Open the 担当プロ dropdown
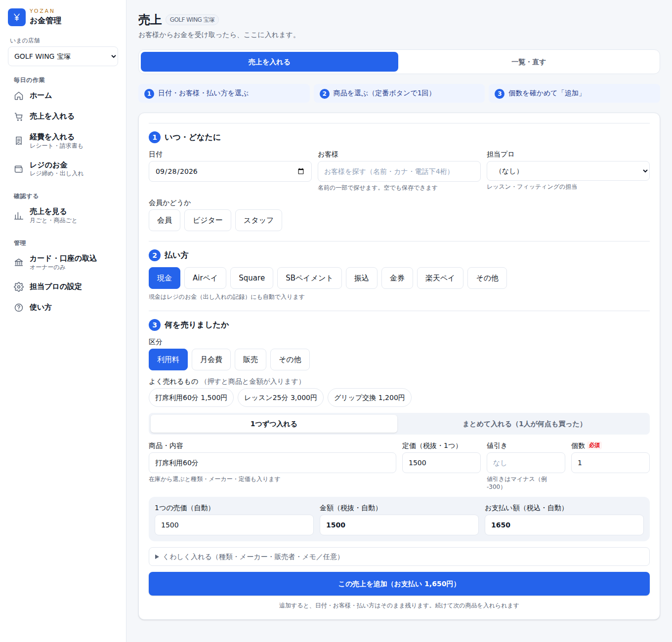The image size is (672, 642). pos(568,171)
